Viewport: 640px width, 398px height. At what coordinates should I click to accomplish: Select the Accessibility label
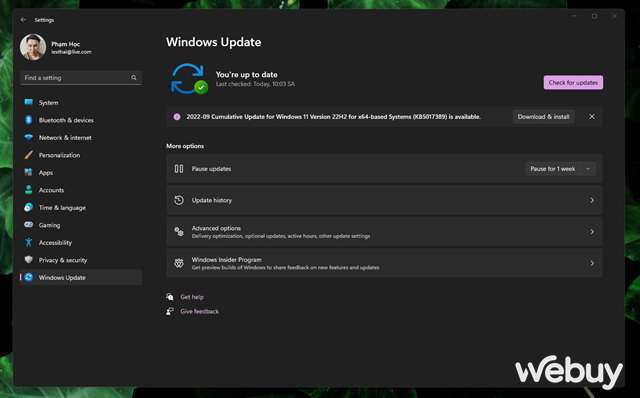tap(55, 242)
